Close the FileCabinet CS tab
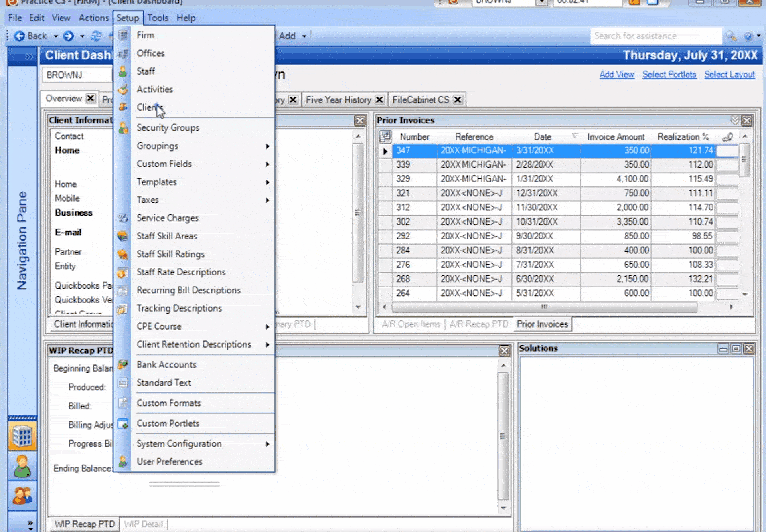 coord(457,99)
